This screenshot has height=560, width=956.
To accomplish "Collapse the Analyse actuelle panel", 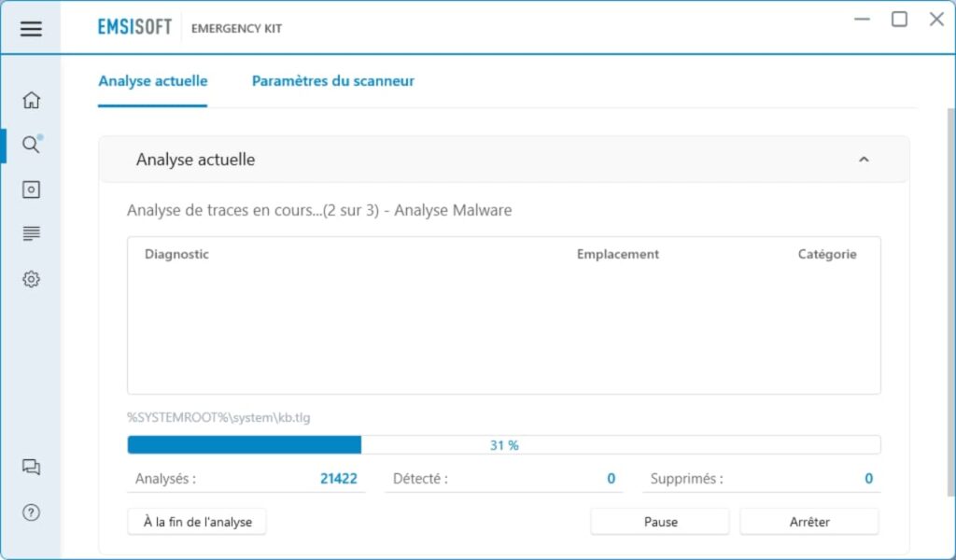I will click(862, 160).
